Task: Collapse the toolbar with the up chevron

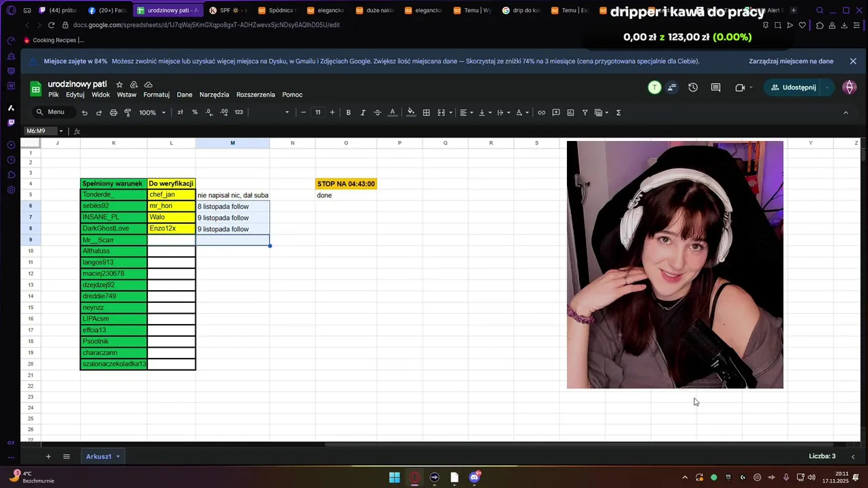Action: [846, 113]
